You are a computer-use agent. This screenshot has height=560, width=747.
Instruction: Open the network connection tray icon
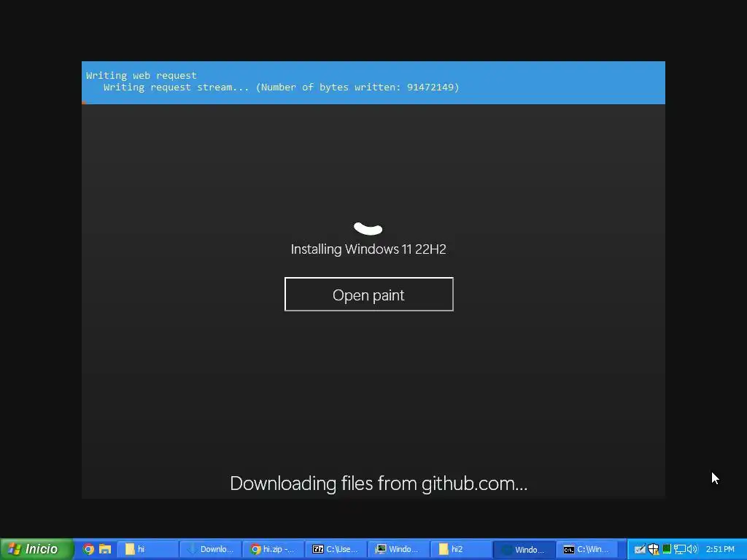point(679,549)
